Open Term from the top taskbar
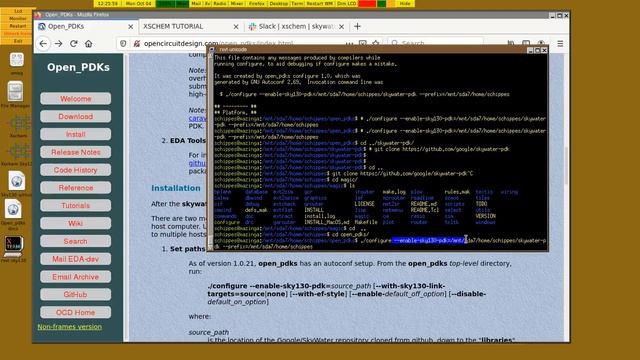Viewport: 640px width, 360px height. pyautogui.click(x=297, y=3)
